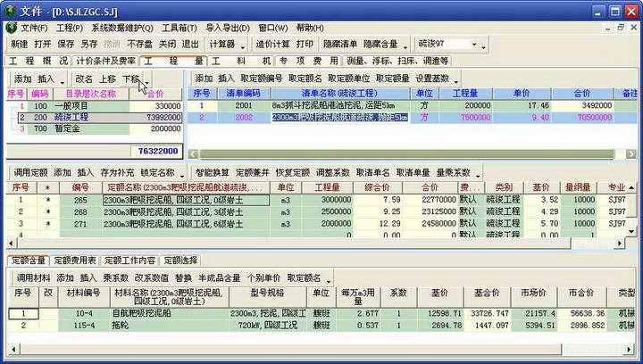Switch to the 工料机 tab

pos(241,61)
